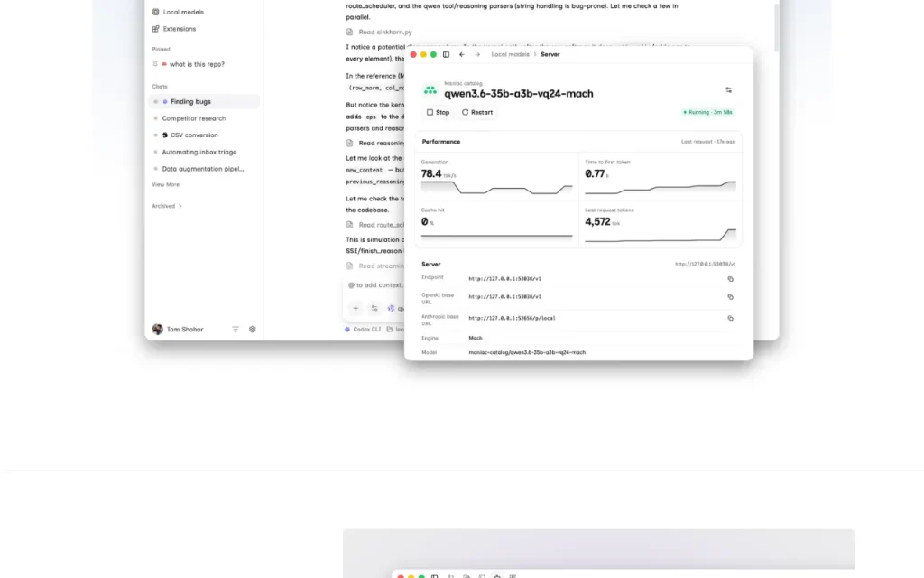Select the model path 'maniac-catalog/qwen3.6-35b-a3b-vq24-mach'
This screenshot has width=924, height=578.
(x=527, y=352)
